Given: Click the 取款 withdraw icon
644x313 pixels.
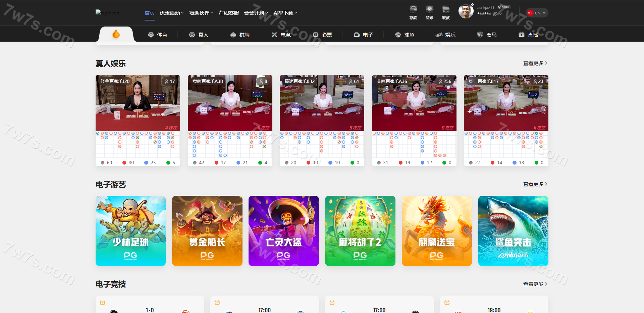Looking at the screenshot, I should tap(446, 12).
